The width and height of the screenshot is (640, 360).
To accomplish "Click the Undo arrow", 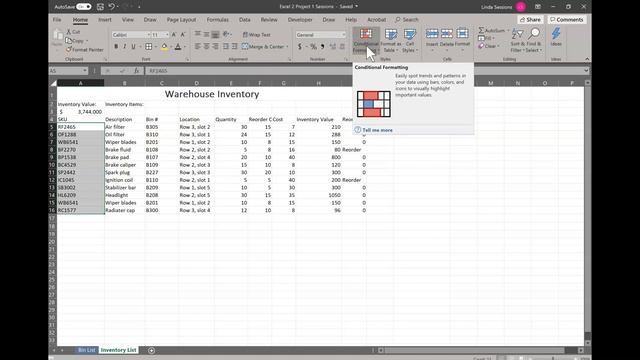I will (x=111, y=7).
